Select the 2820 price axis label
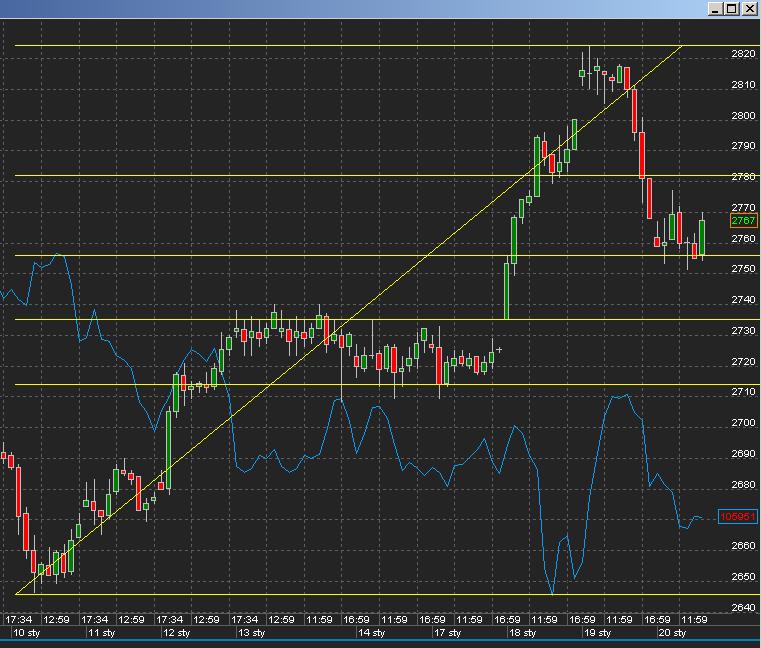761x648 pixels. pos(743,54)
